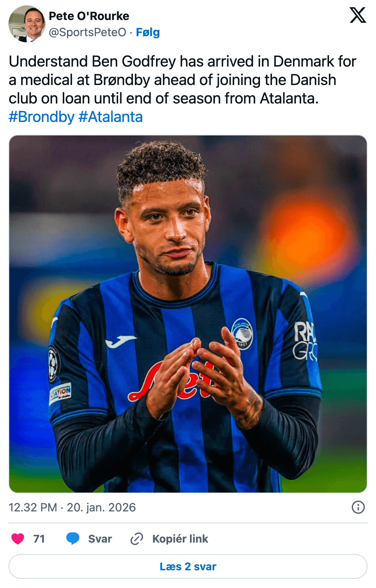Click the Læs 2 svar button
The width and height of the screenshot is (376, 588).
pyautogui.click(x=188, y=566)
